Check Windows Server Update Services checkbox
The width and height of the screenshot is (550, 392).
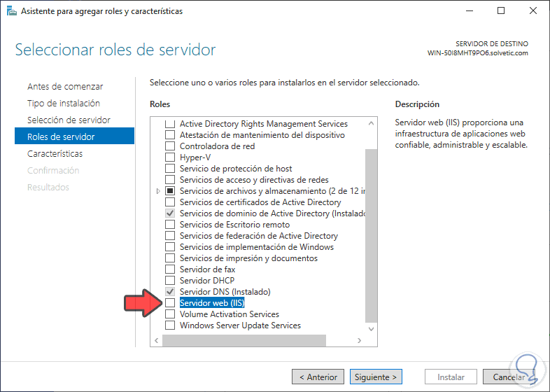click(170, 325)
